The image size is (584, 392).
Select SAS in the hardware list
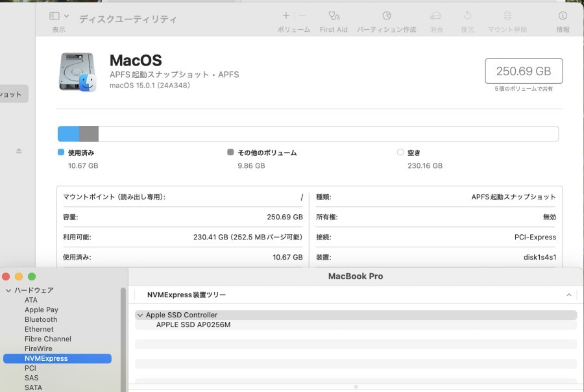[32, 378]
